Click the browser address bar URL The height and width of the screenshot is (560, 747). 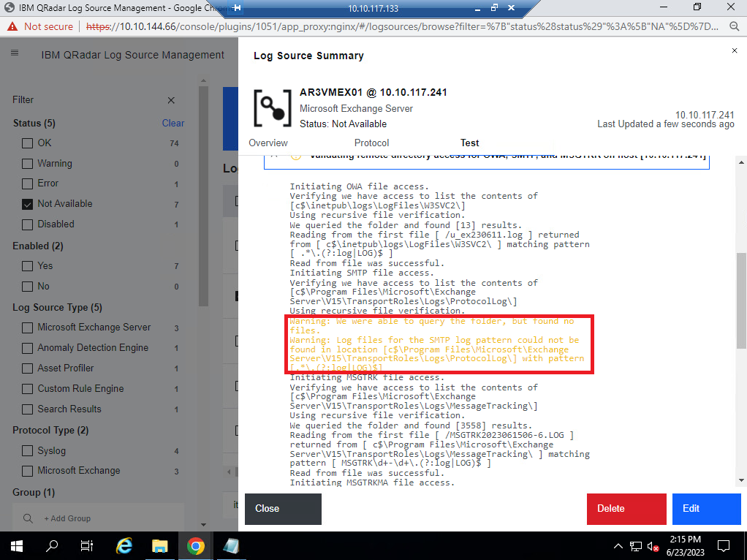[402, 27]
